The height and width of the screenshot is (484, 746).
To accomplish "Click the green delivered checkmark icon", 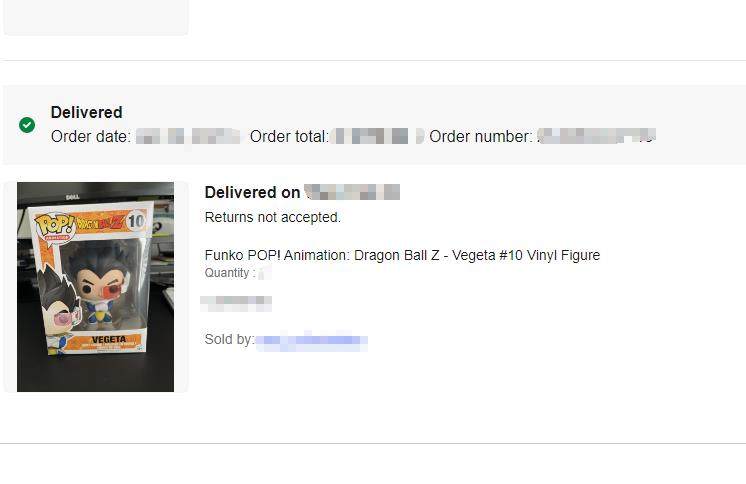I will (x=27, y=125).
